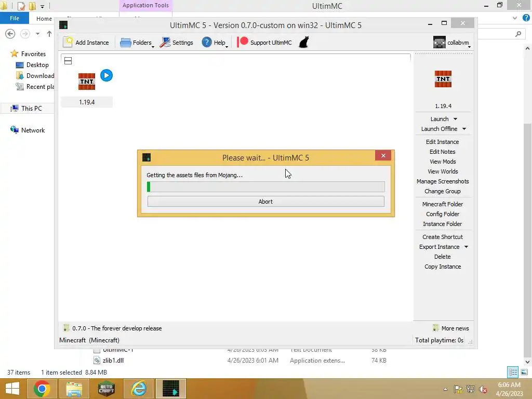Click the Total playtime status text
532x399 pixels.
click(x=439, y=340)
